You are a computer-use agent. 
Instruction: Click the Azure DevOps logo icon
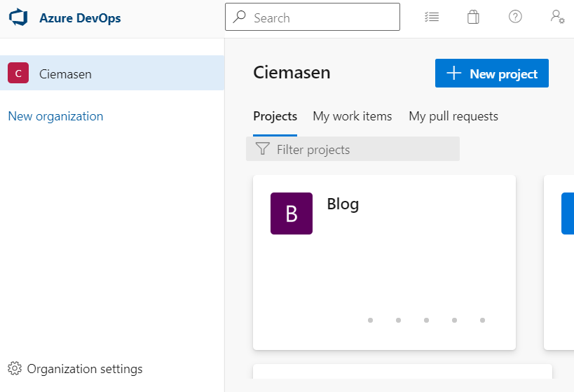pos(18,17)
